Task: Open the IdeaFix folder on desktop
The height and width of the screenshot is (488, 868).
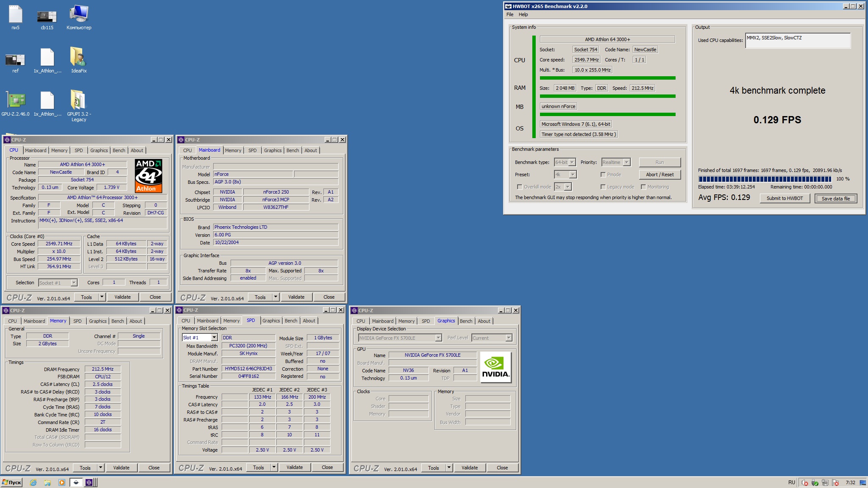Action: (x=79, y=60)
